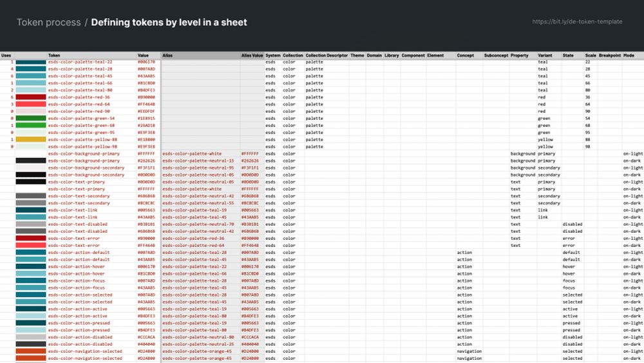The image size is (644, 363).
Task: Select value cell #E1B800
Action: (146, 139)
